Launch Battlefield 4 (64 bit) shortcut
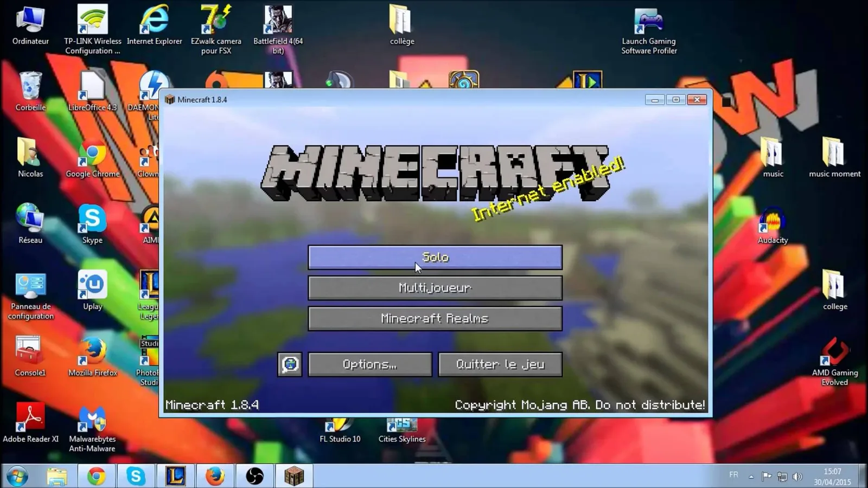The image size is (868, 488). click(278, 30)
